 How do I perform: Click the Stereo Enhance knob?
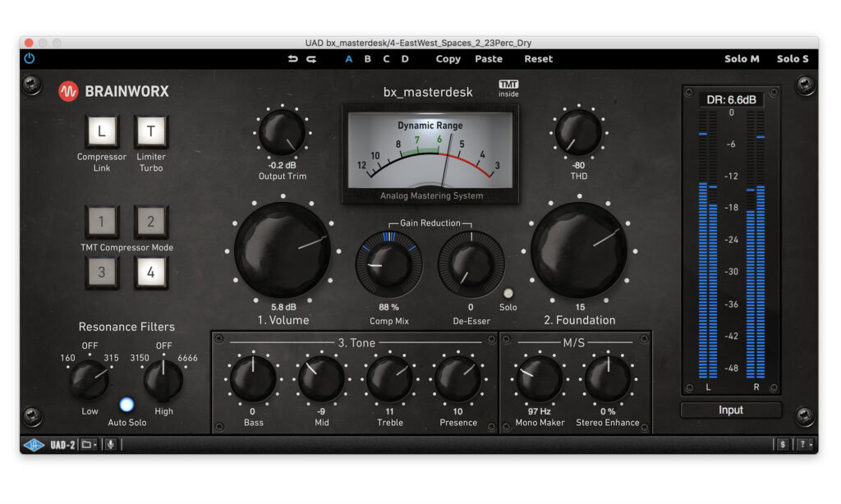click(x=608, y=378)
